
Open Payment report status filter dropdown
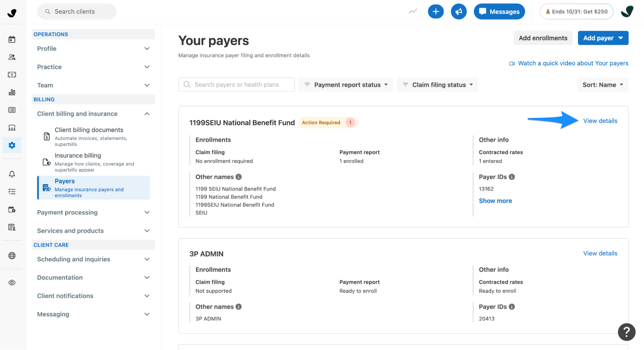pyautogui.click(x=345, y=85)
